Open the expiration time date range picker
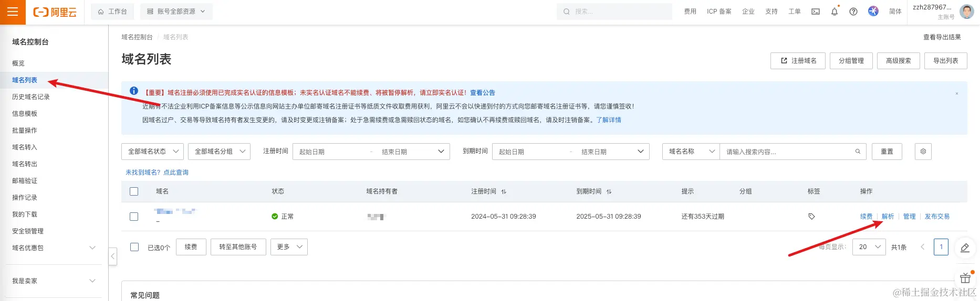This screenshot has height=301, width=980. [571, 152]
